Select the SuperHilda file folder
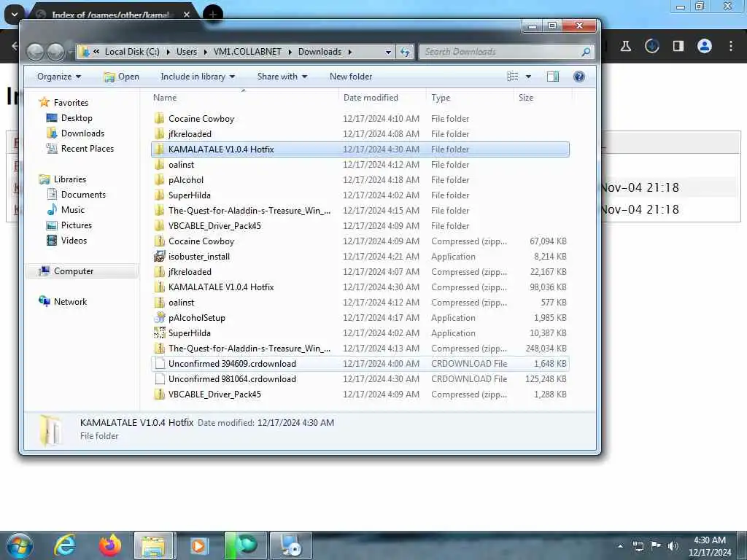747x560 pixels. [x=360, y=195]
